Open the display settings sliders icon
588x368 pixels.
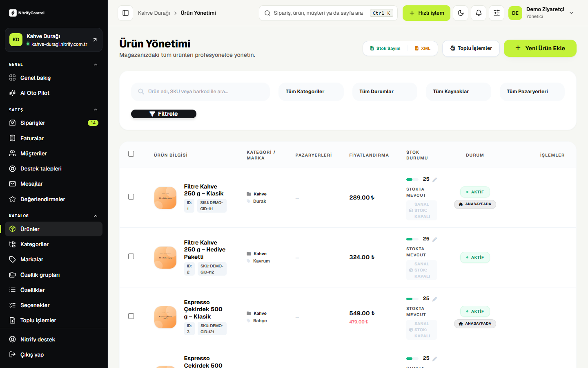[x=497, y=13]
